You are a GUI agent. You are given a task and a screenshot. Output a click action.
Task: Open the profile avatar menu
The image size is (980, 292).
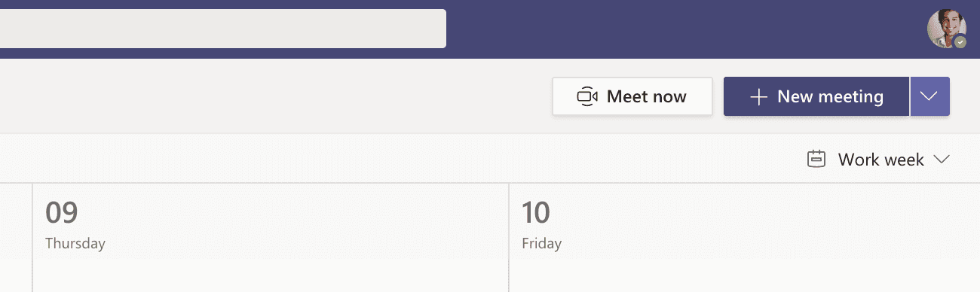[x=946, y=29]
